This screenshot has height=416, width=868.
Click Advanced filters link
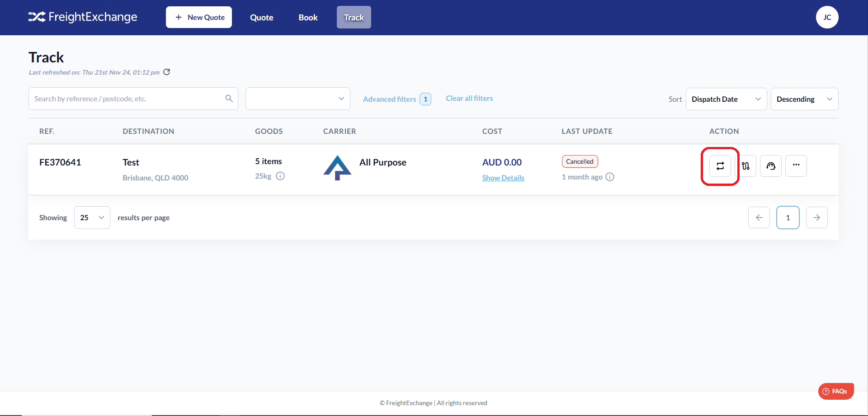[389, 99]
